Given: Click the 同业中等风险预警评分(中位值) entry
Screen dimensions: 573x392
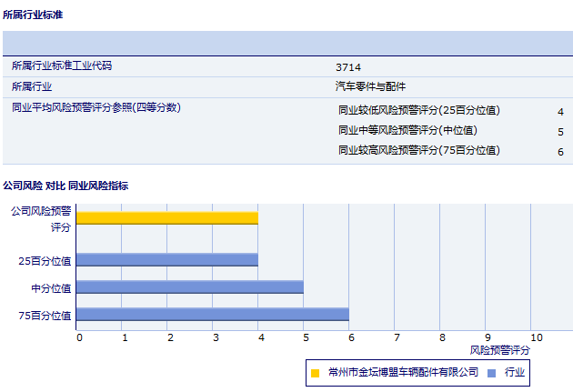Looking at the screenshot, I should click(x=407, y=130).
